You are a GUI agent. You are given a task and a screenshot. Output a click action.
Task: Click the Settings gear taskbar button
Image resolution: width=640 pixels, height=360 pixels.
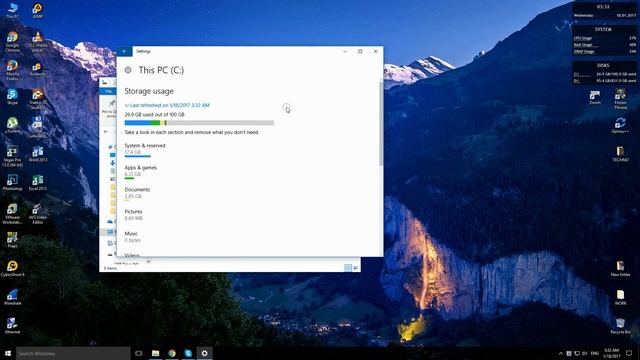point(204,353)
